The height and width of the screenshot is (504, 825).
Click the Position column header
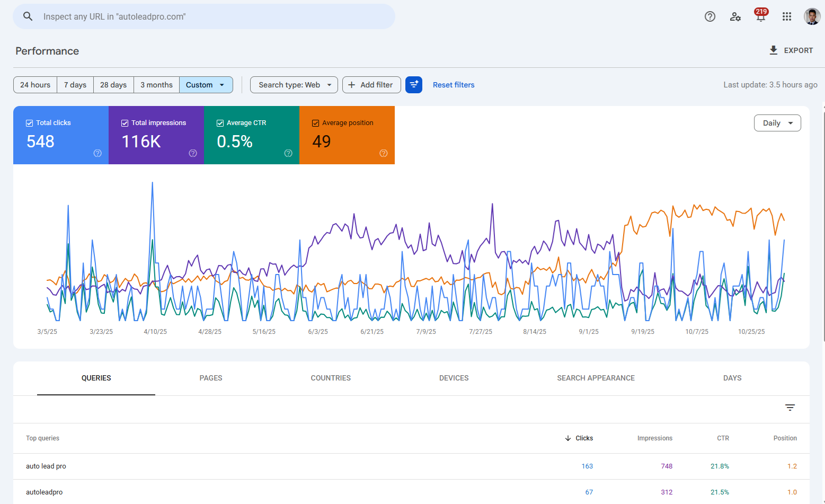pyautogui.click(x=785, y=438)
